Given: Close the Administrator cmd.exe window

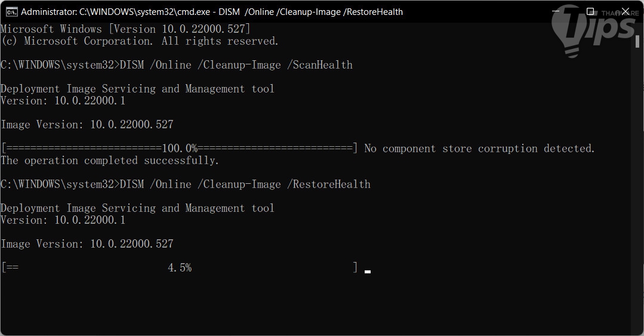Looking at the screenshot, I should (x=625, y=11).
